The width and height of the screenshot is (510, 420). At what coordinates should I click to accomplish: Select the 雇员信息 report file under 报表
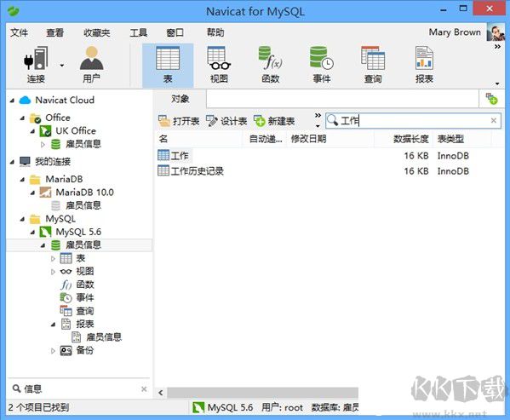coord(97,337)
